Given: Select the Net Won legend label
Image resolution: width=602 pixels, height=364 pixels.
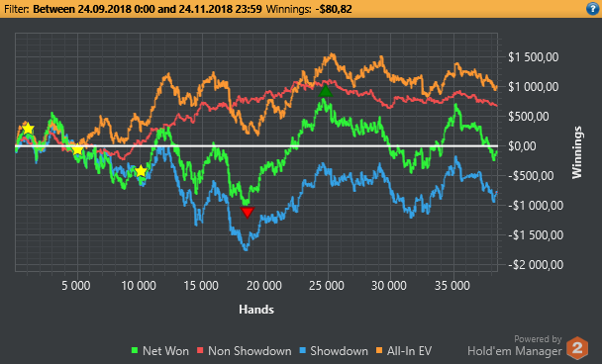Looking at the screenshot, I should pyautogui.click(x=165, y=350).
